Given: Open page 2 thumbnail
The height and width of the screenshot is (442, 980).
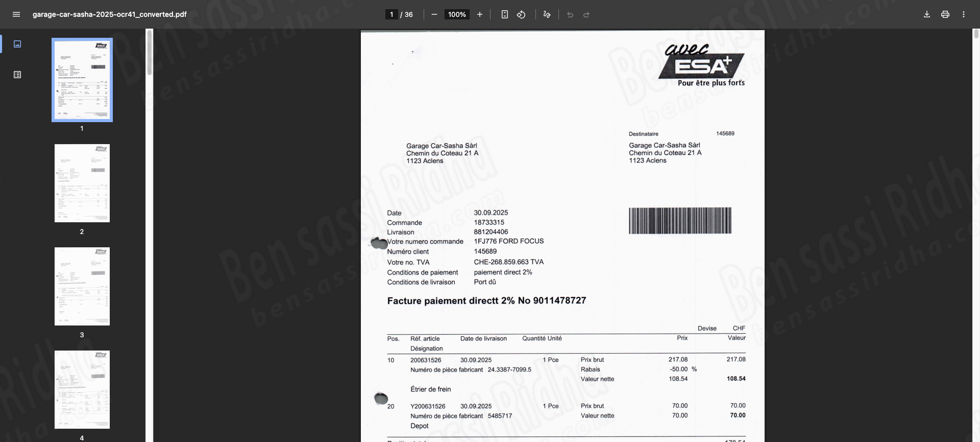Looking at the screenshot, I should pyautogui.click(x=82, y=183).
